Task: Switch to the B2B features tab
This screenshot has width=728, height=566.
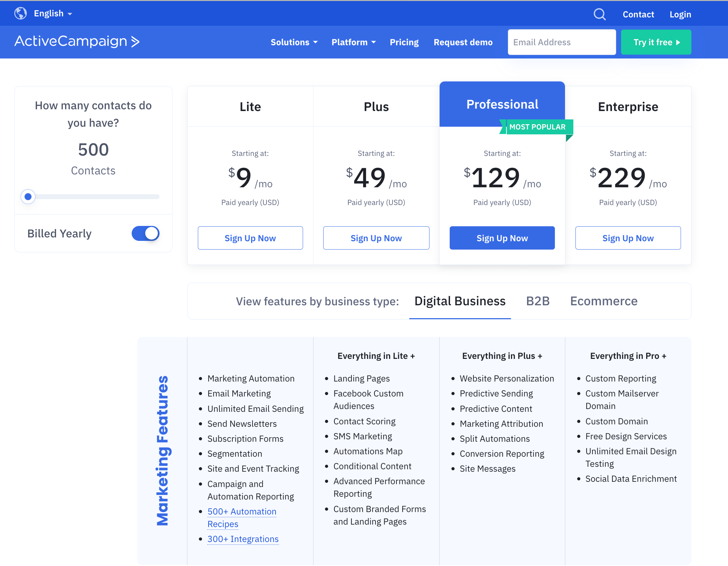Action: (x=537, y=301)
